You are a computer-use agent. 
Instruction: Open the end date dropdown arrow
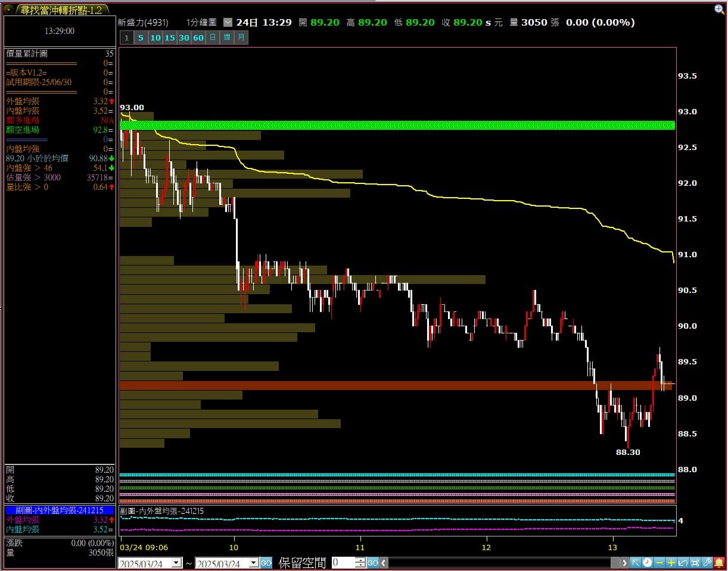point(253,563)
